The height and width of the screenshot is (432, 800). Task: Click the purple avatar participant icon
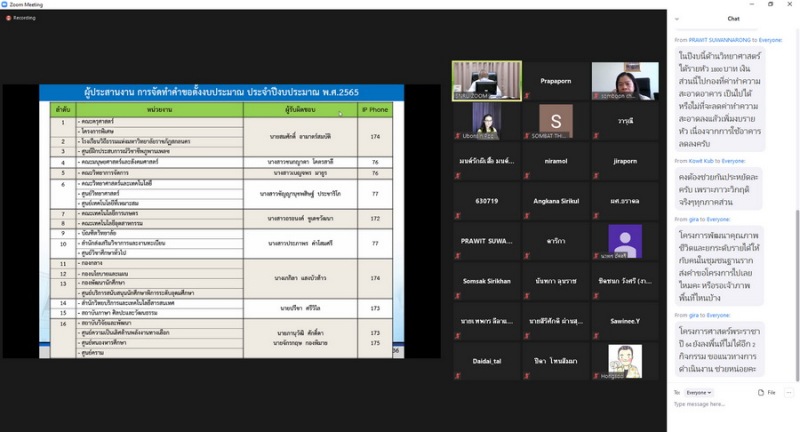point(625,240)
